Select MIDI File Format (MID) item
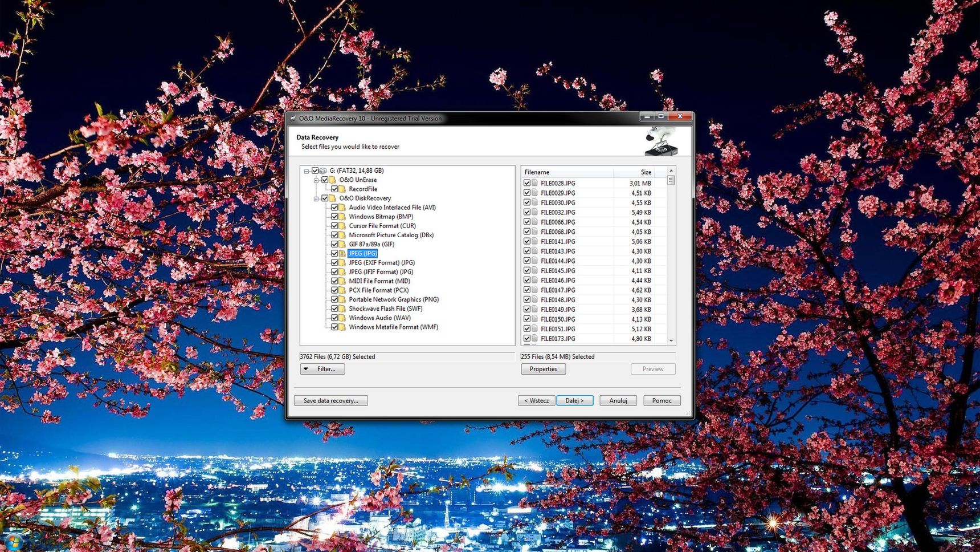This screenshot has width=980, height=552. [379, 281]
